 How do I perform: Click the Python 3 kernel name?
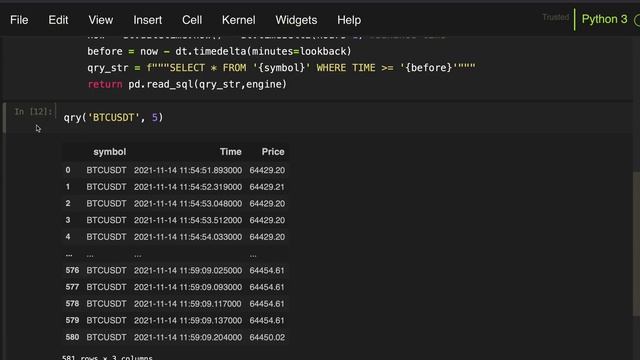(x=604, y=19)
